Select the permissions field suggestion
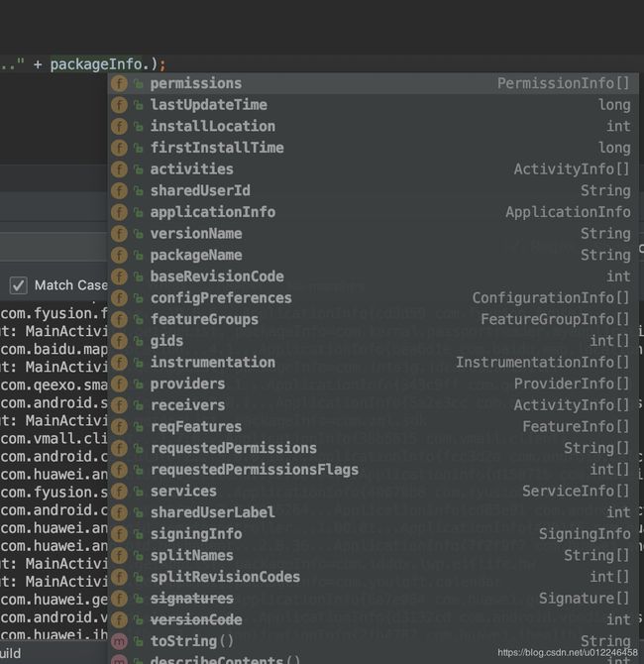 coord(373,83)
